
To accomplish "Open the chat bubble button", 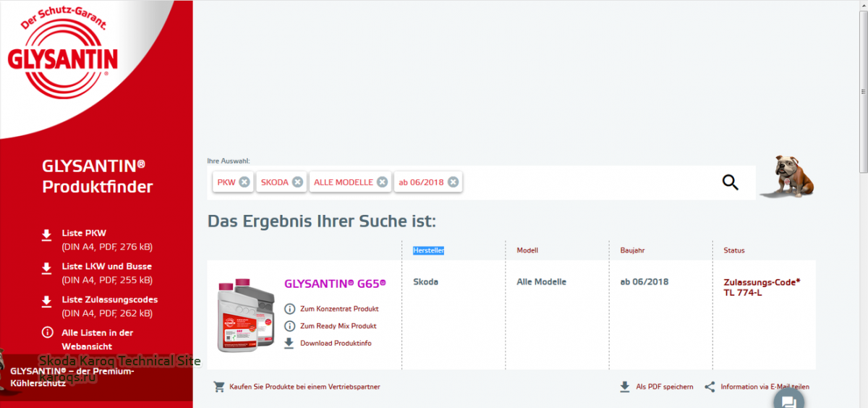I will 788,400.
